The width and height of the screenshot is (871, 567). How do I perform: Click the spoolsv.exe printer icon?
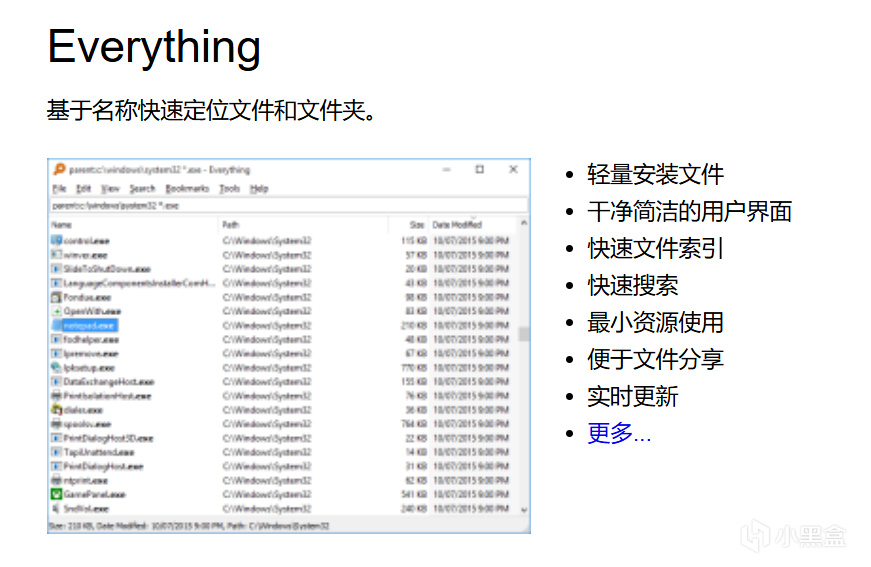coord(56,424)
